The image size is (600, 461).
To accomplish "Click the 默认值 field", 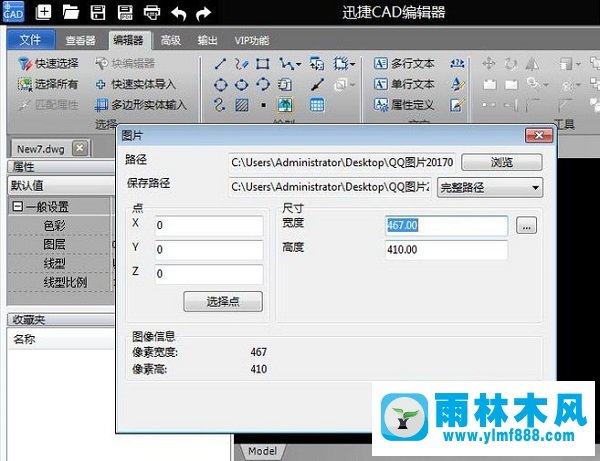I will click(x=61, y=186).
